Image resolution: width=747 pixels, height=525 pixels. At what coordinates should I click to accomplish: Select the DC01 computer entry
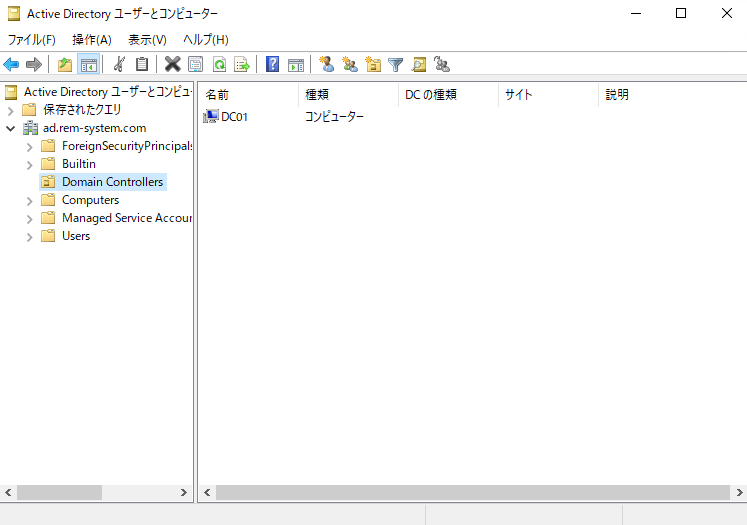point(234,116)
